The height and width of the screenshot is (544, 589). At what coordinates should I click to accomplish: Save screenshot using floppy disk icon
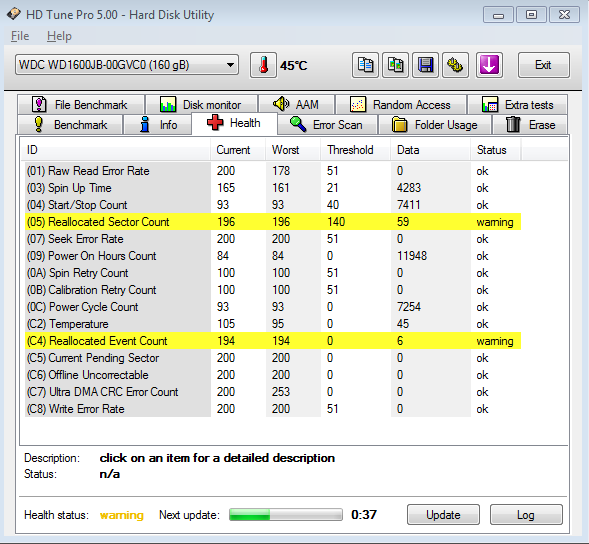coord(425,65)
